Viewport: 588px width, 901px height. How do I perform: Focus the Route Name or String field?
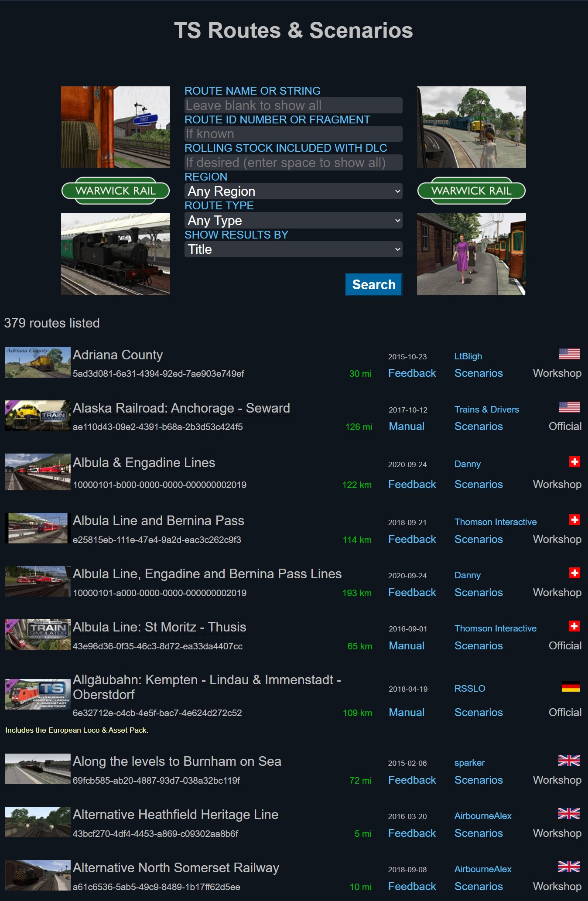294,105
